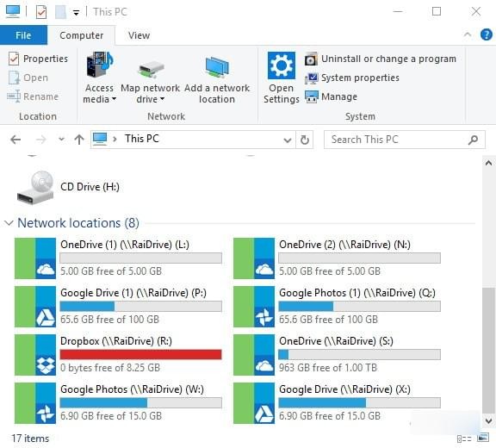The image size is (496, 448).
Task: Select Google Photos (1) (Q:) drive icon
Action: (x=254, y=307)
